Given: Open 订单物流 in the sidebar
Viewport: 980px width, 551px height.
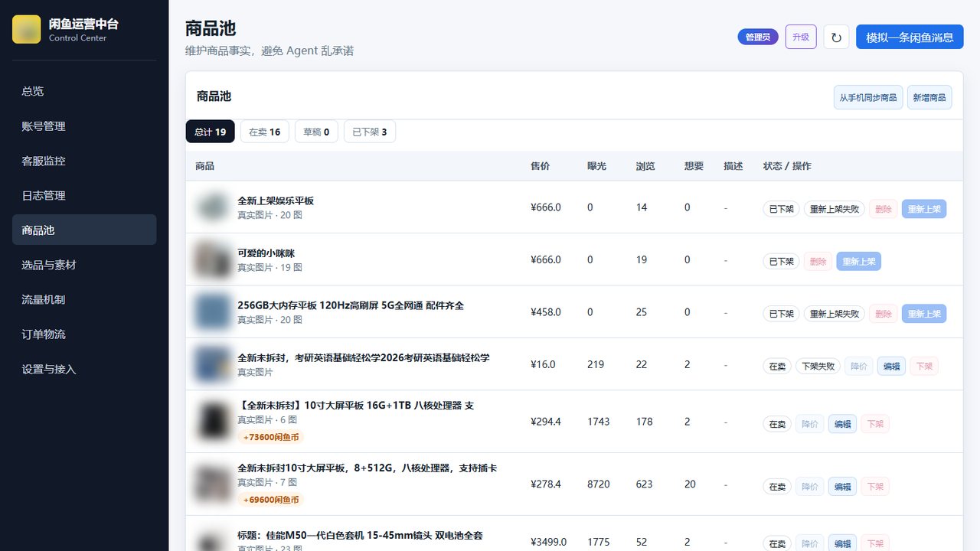Looking at the screenshot, I should 84,334.
